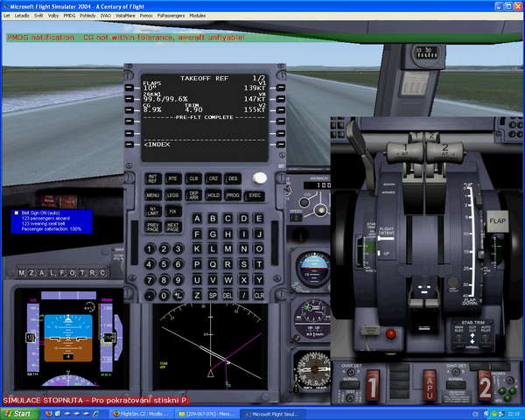Image resolution: width=525 pixels, height=420 pixels.
Task: Open the FsPassengers menu
Action: [x=171, y=16]
